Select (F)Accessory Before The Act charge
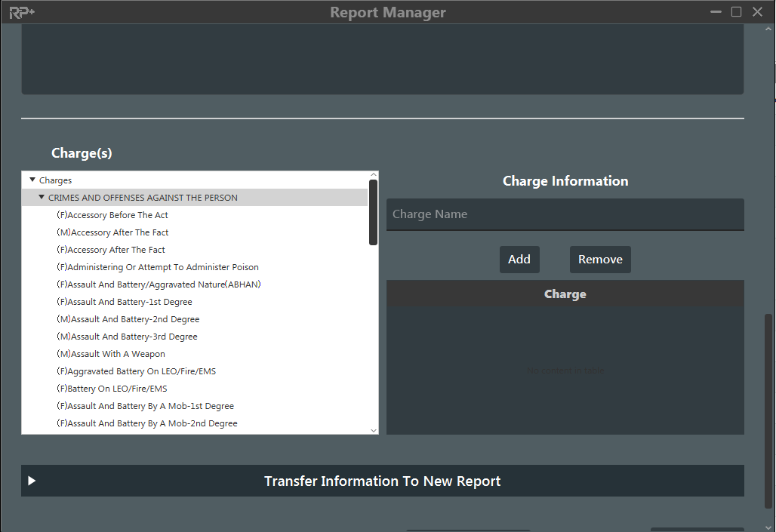 coord(112,215)
